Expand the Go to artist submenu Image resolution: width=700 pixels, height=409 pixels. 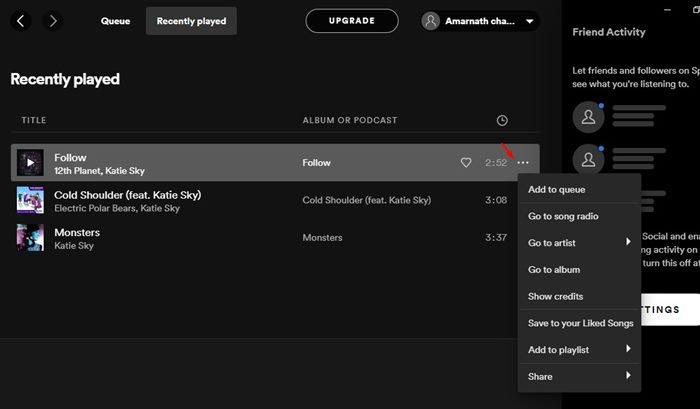579,242
